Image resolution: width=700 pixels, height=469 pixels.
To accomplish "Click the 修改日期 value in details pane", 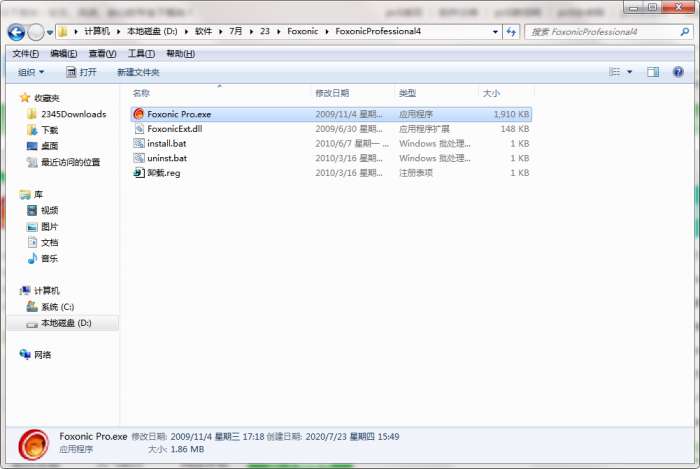I will (217, 437).
